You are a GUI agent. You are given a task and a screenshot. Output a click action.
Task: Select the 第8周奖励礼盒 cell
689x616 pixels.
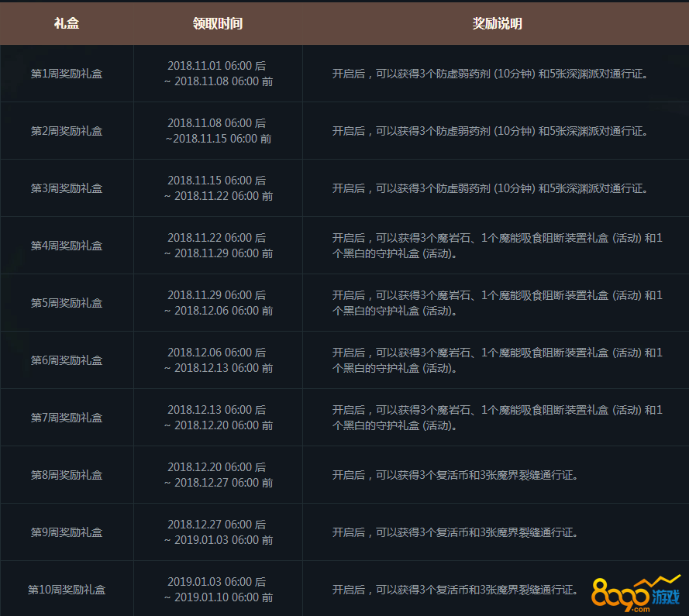click(67, 475)
